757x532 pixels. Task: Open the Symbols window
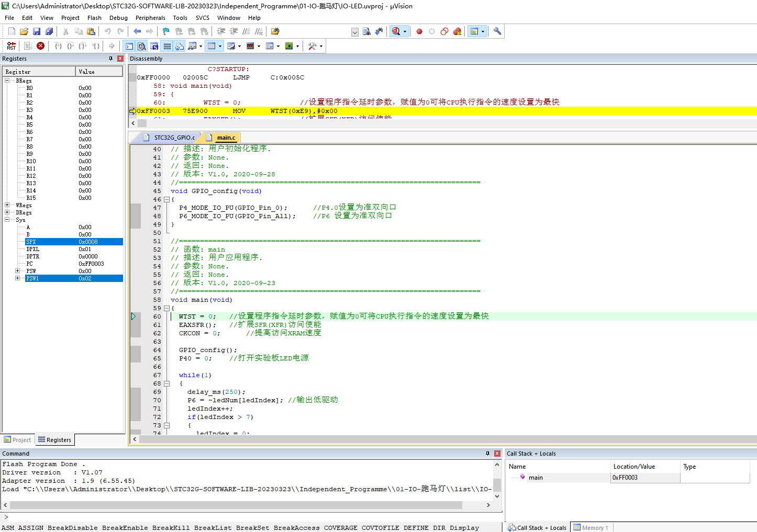[x=154, y=46]
